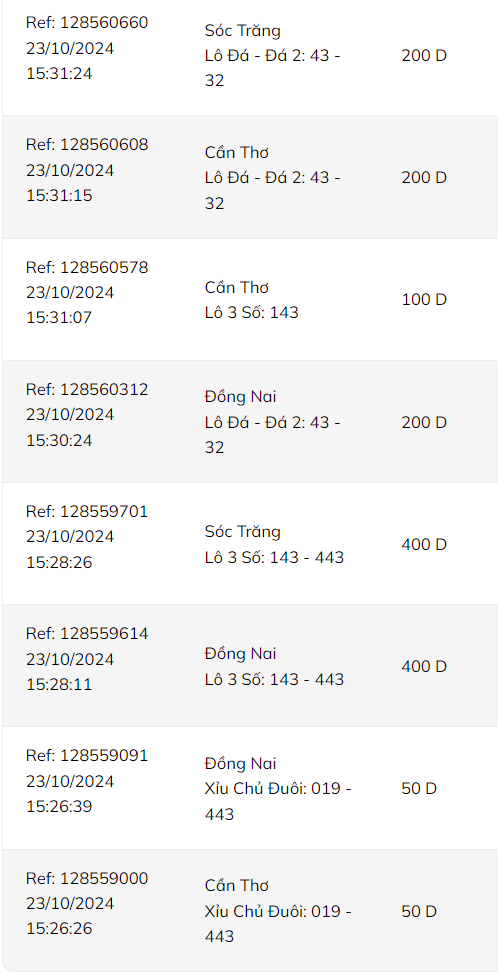The width and height of the screenshot is (498, 975).
Task: Click timestamp 15:30:24
Action: coord(59,440)
